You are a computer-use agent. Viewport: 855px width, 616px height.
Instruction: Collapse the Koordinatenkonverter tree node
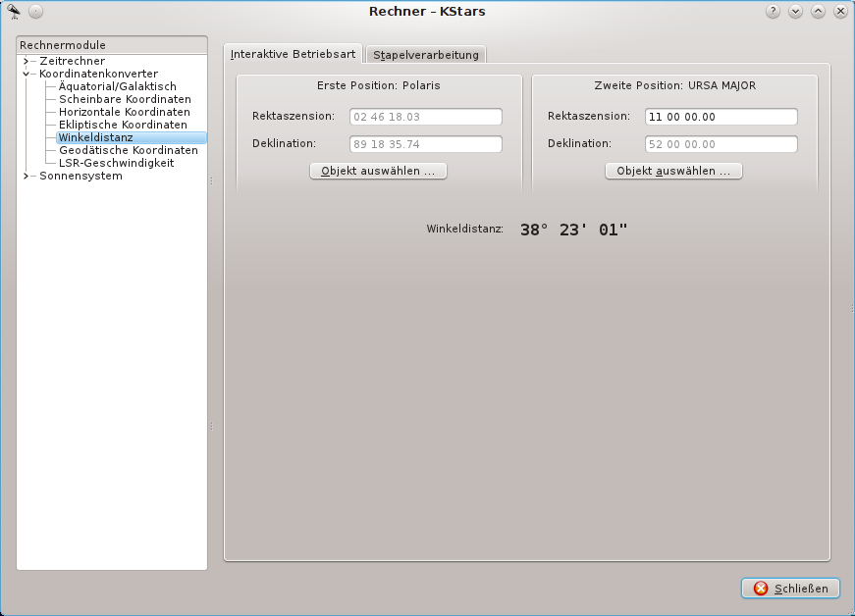27,74
